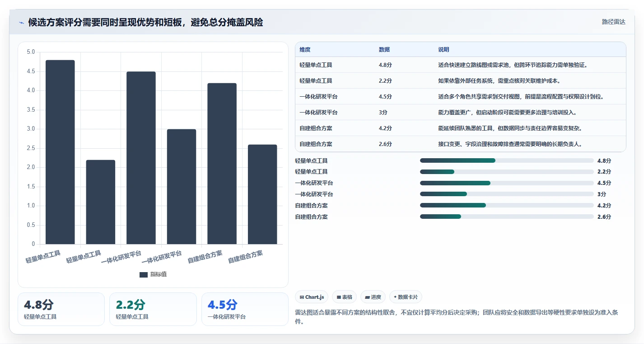Screen dimensions: 644x344
Task: Click the 路径雷达 tag in the header
Action: coord(613,22)
